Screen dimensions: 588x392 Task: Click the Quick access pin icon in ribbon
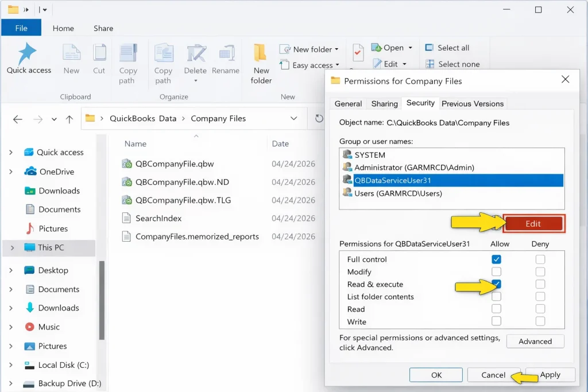click(26, 53)
